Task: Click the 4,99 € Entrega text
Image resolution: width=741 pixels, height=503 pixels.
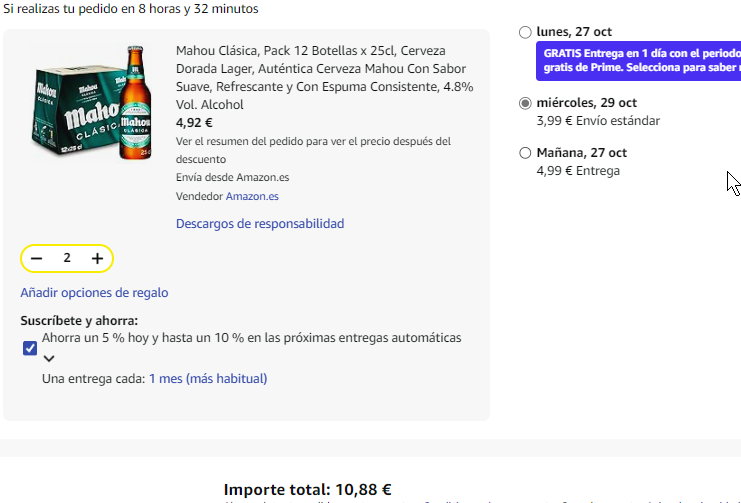Action: (x=578, y=171)
